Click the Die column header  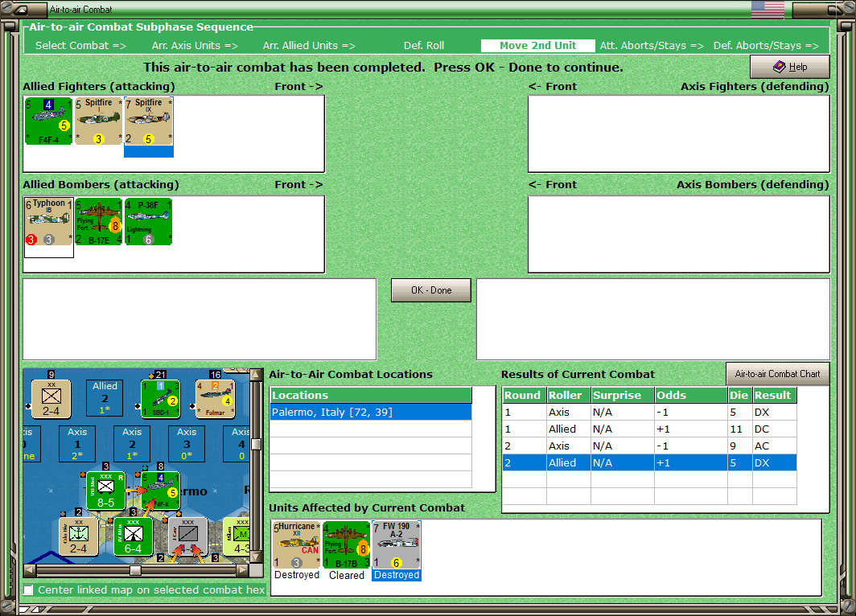point(739,395)
